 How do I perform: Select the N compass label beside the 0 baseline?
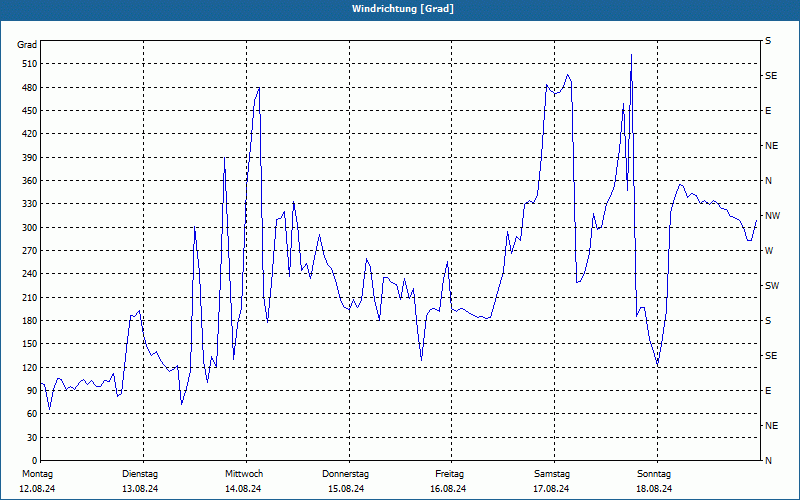tap(769, 461)
